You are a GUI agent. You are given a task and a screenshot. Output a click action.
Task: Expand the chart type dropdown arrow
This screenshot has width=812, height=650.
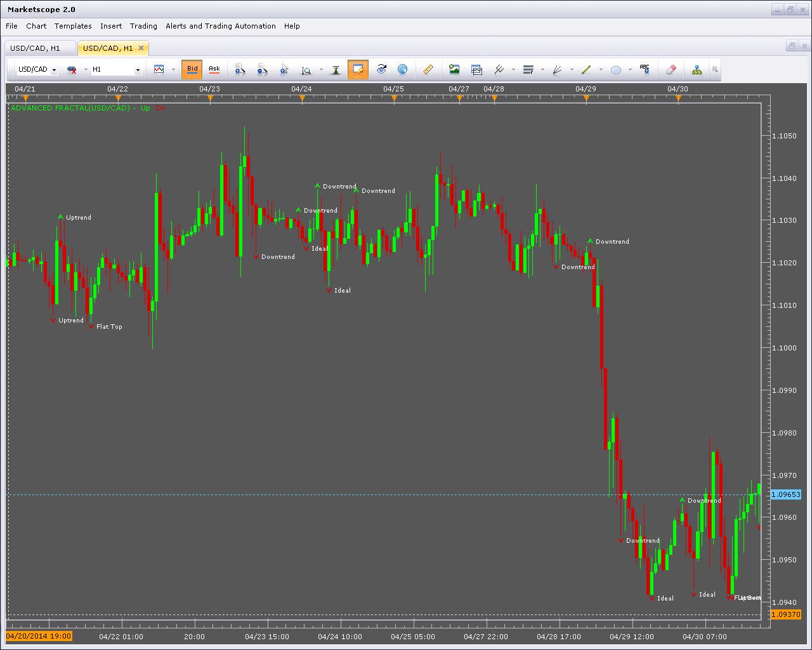click(x=173, y=70)
